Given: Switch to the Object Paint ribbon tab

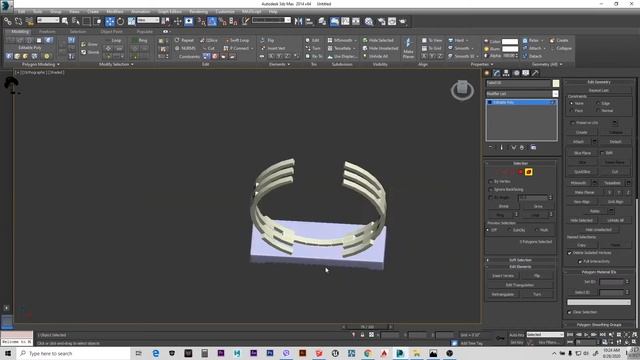Looking at the screenshot, I should [111, 31].
